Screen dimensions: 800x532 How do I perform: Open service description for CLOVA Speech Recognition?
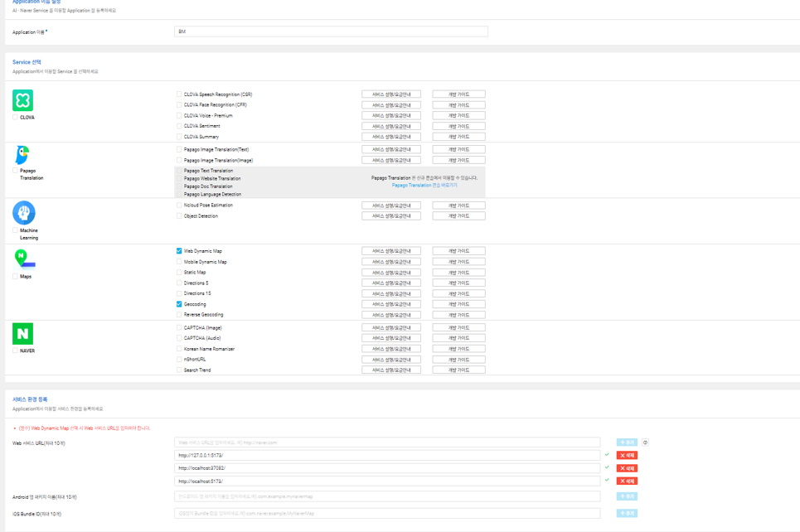391,94
